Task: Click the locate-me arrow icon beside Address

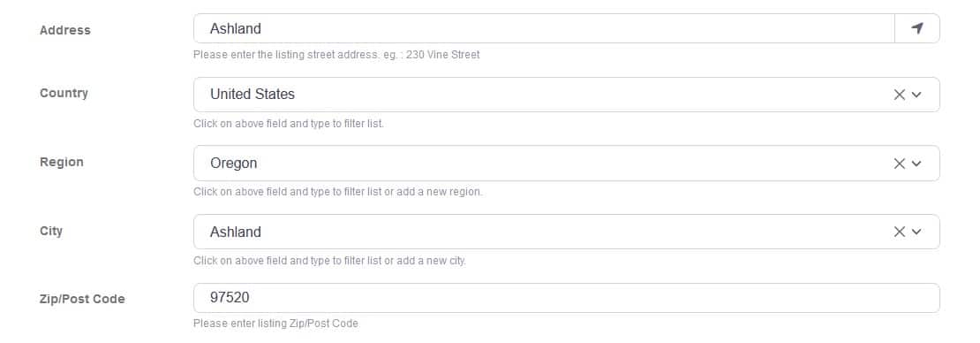Action: (917, 28)
